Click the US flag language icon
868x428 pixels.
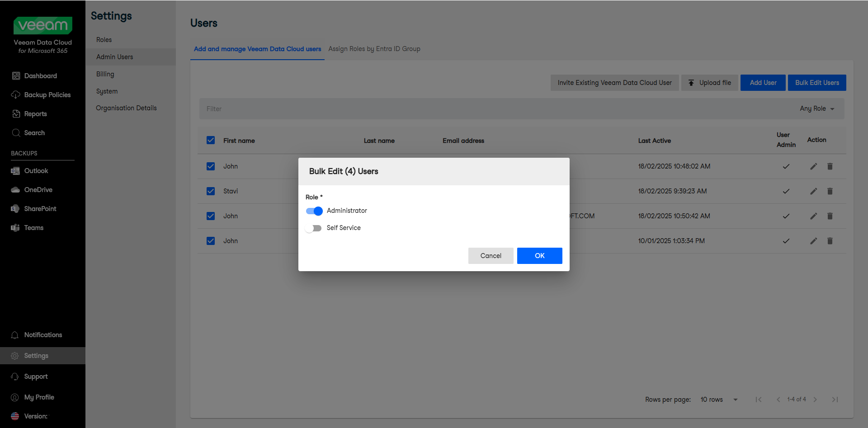(x=15, y=416)
